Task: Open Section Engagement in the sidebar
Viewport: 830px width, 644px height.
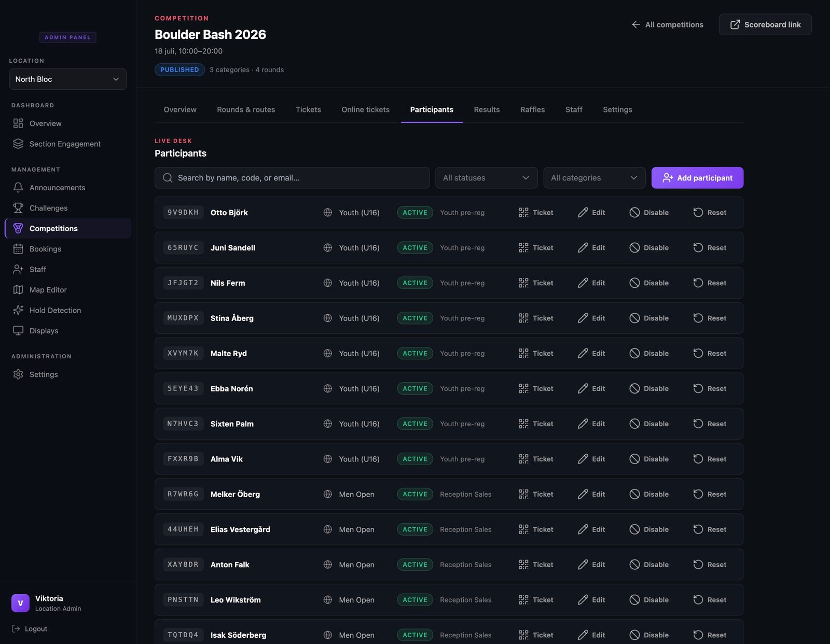Action: pyautogui.click(x=68, y=144)
